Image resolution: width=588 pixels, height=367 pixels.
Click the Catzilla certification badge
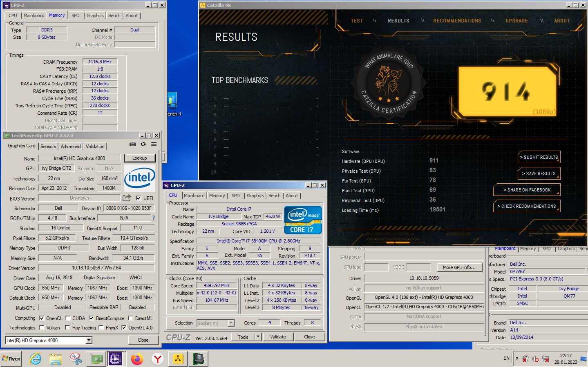tap(389, 84)
